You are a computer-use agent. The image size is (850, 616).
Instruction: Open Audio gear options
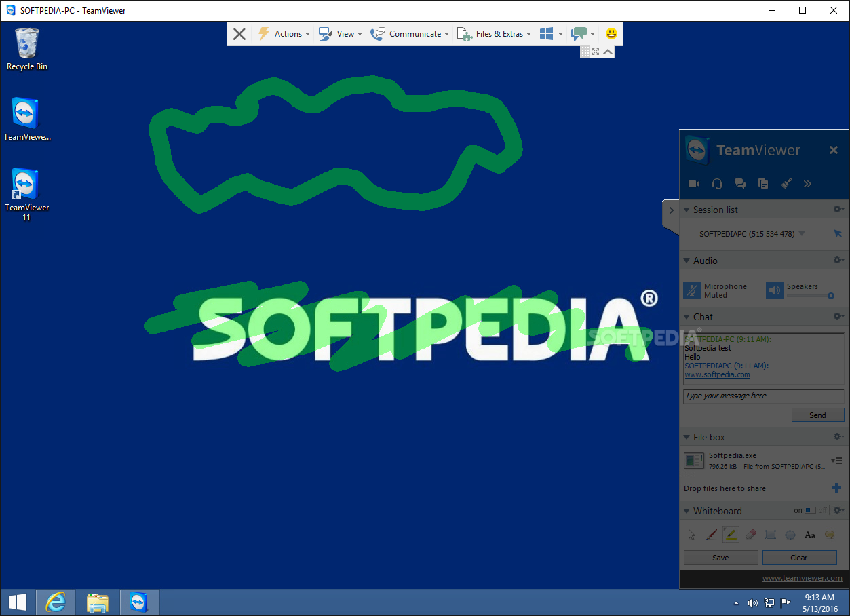[838, 261]
